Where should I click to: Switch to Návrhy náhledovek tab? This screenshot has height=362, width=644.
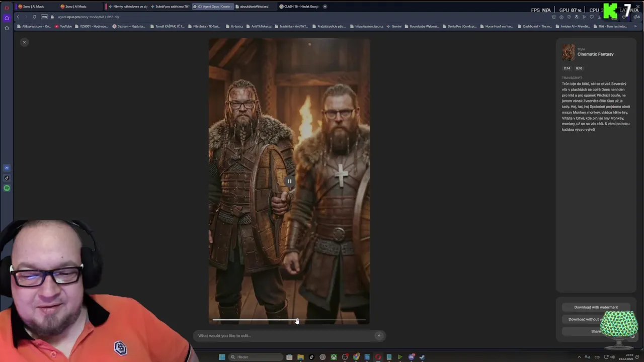[x=127, y=7]
